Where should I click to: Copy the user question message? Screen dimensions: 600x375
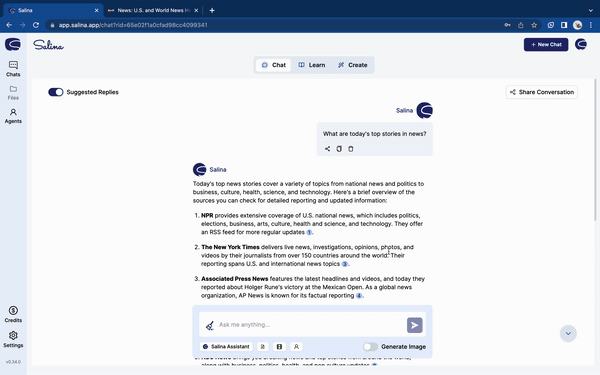pyautogui.click(x=339, y=149)
